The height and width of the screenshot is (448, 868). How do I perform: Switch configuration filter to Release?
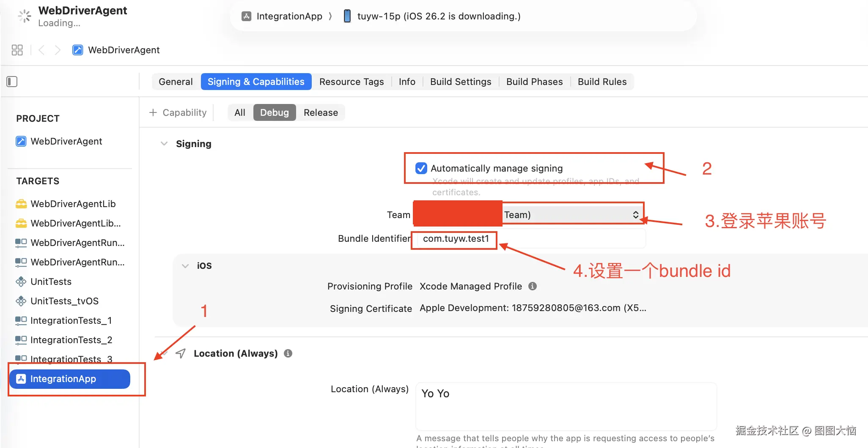321,112
